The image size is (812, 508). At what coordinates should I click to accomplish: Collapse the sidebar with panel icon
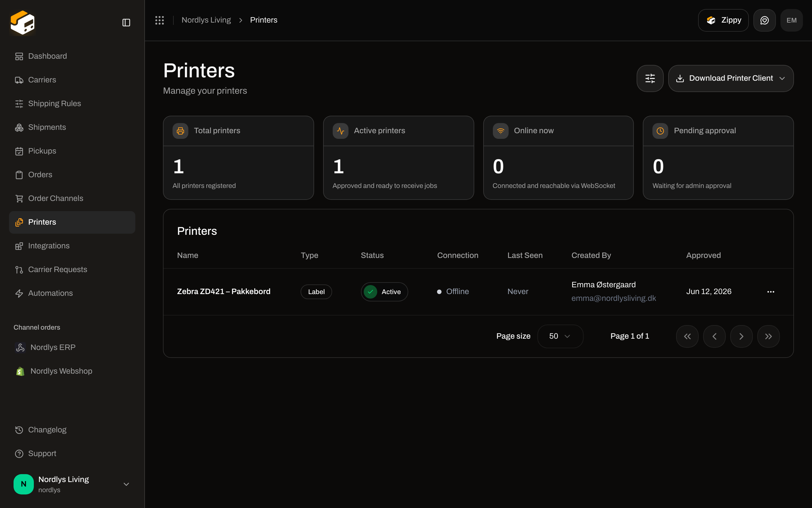pos(126,23)
